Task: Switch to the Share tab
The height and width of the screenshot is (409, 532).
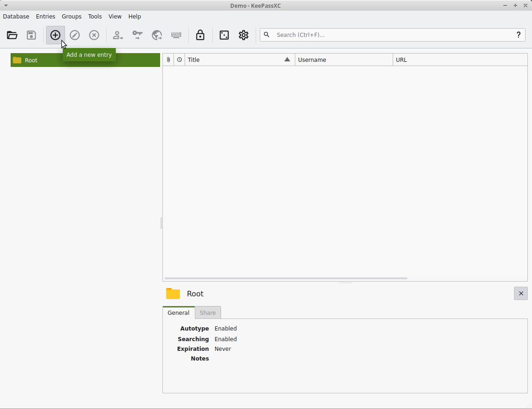Action: coord(208,313)
